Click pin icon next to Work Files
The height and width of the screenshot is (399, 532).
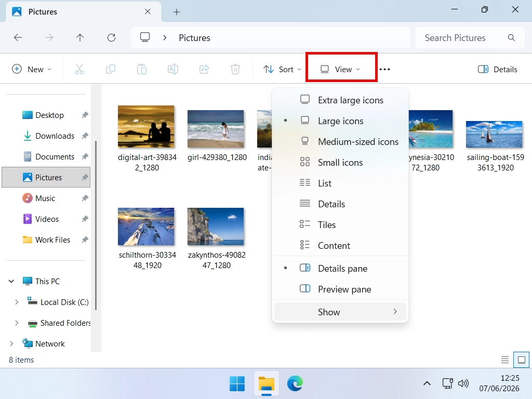85,240
